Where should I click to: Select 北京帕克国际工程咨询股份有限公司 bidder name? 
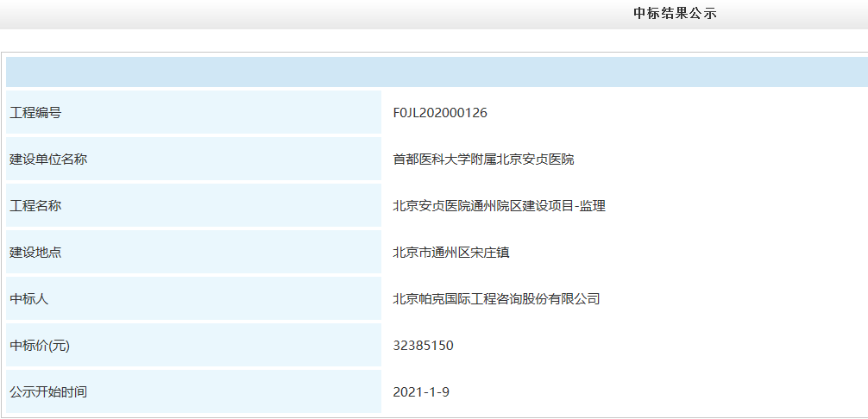pyautogui.click(x=496, y=299)
